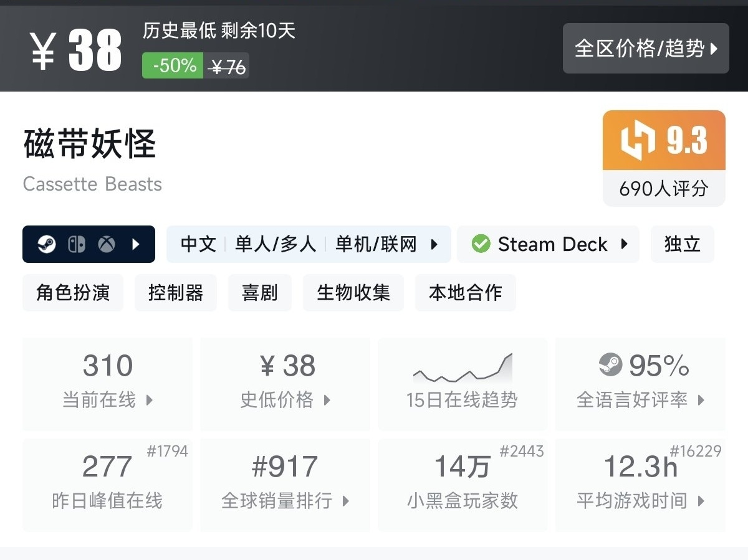The image size is (748, 560).
Task: Click the green Steam Deck verified checkmark
Action: 481,244
